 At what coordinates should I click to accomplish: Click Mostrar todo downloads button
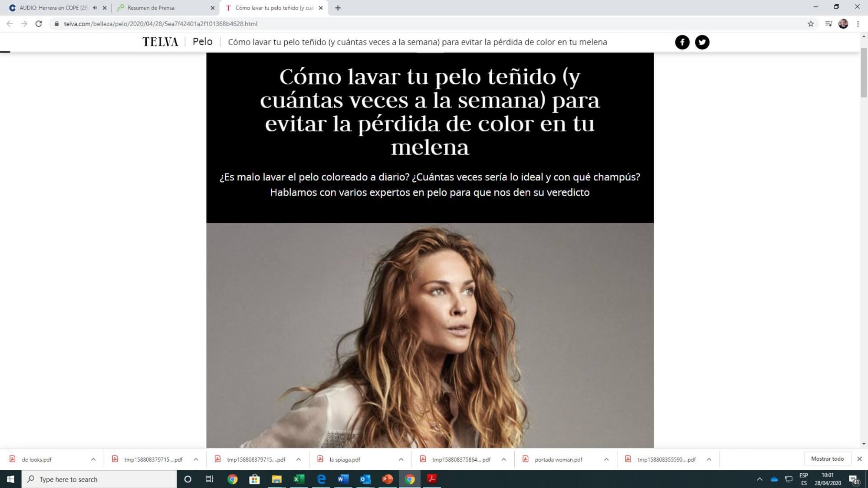tap(827, 459)
